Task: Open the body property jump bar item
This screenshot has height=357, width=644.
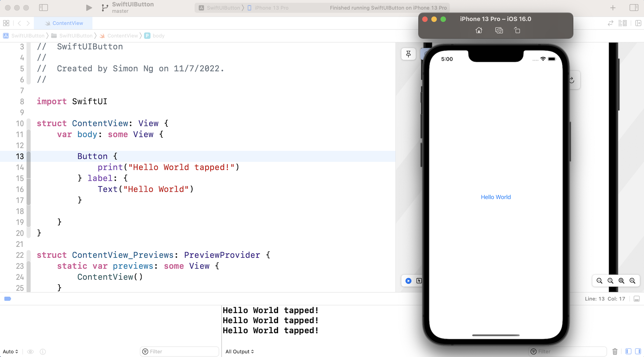Action: click(155, 36)
